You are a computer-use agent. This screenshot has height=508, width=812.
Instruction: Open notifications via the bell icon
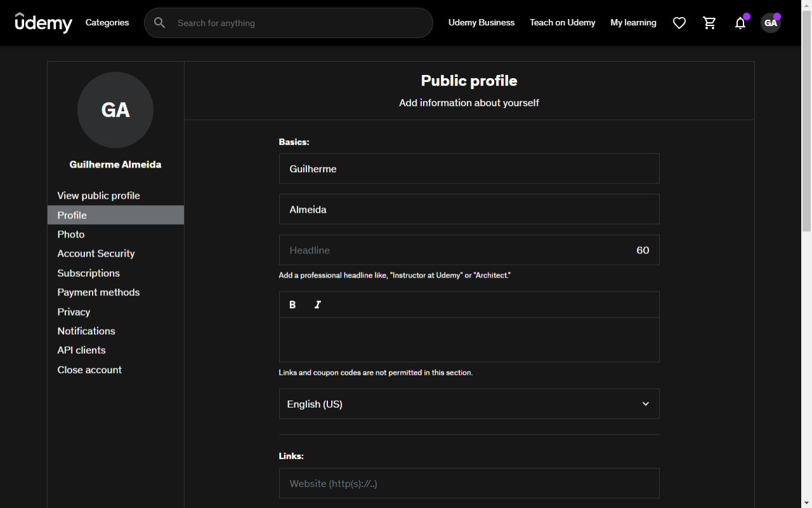click(740, 22)
